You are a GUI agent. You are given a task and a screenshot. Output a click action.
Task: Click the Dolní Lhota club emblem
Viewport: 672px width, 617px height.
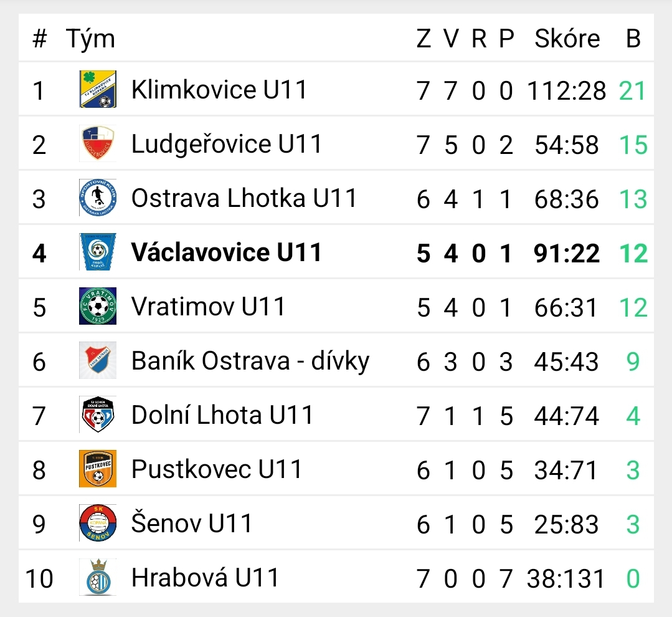tap(98, 414)
